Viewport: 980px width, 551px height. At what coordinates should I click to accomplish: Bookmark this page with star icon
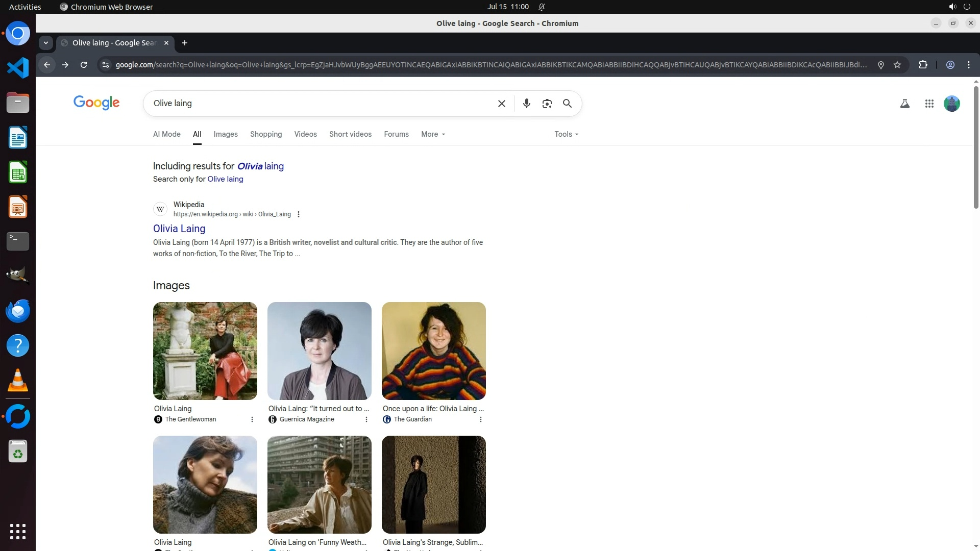[x=897, y=65]
